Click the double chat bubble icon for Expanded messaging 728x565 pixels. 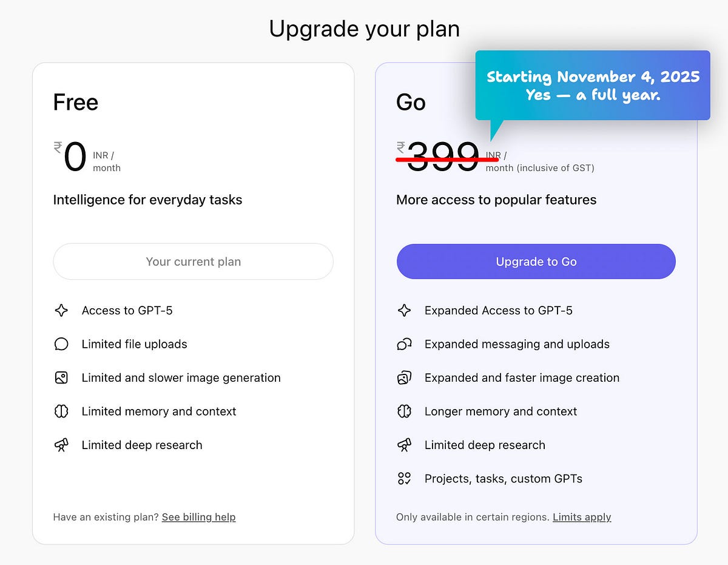click(404, 344)
